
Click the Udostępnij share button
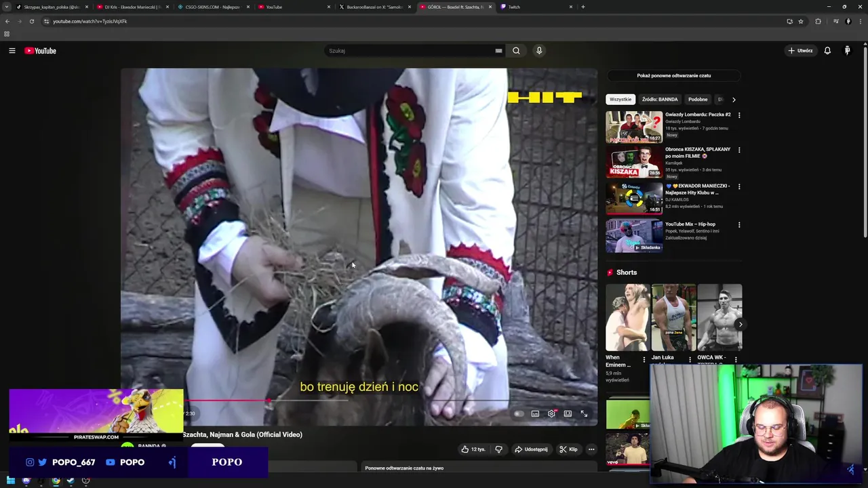point(531,449)
